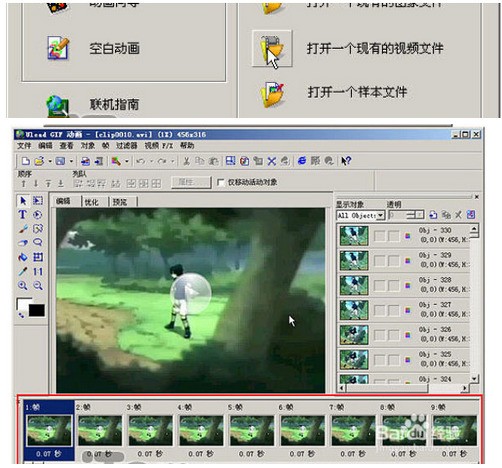
Task: Click 空白动画 option
Action: click(x=114, y=49)
